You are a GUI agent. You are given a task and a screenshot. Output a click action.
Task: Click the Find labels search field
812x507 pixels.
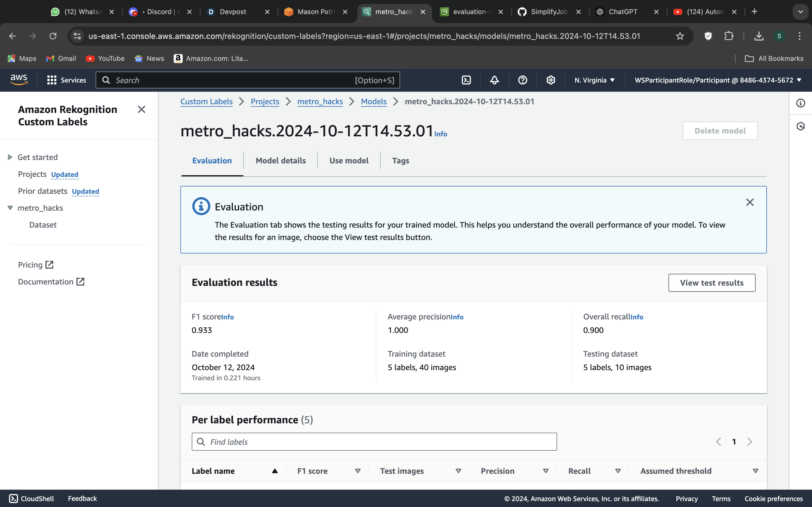(374, 442)
